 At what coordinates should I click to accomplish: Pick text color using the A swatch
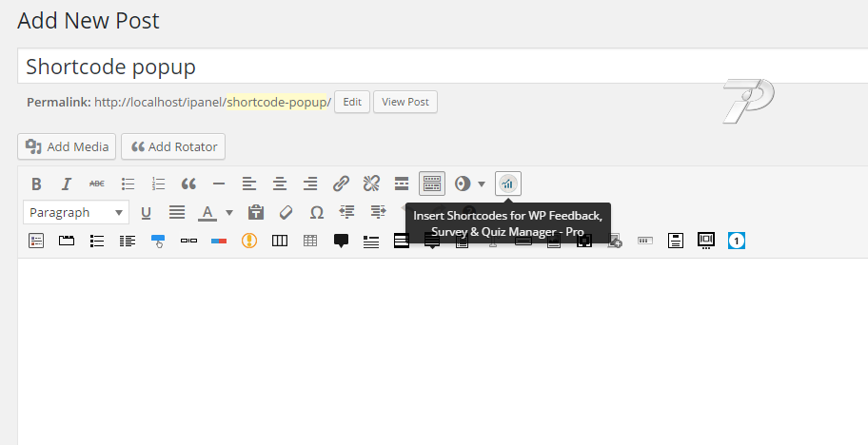pyautogui.click(x=207, y=212)
